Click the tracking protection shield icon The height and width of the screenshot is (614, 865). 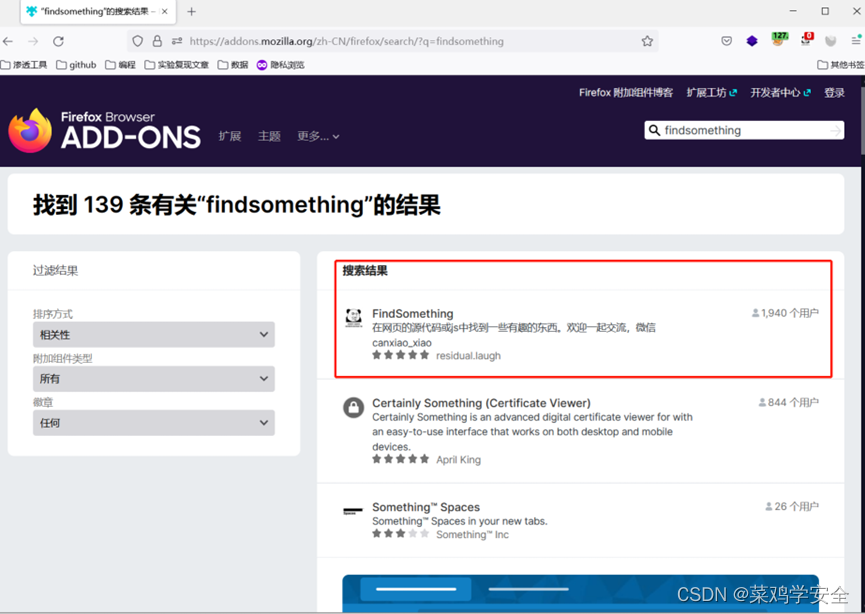137,41
